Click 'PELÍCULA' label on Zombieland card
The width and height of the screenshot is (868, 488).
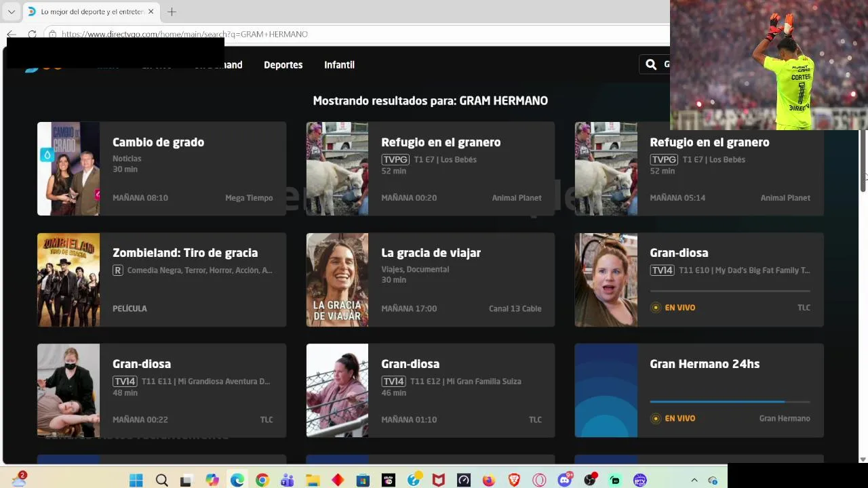click(130, 308)
